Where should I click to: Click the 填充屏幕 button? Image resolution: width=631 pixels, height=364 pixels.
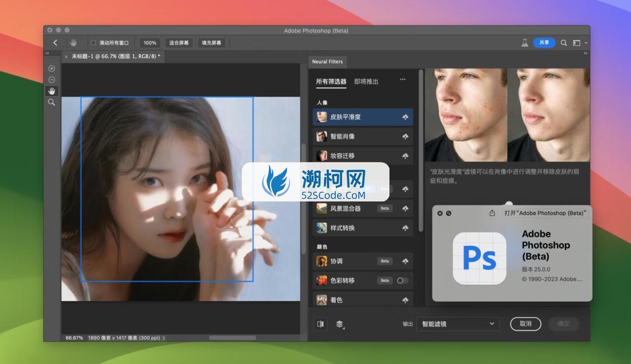tap(211, 43)
